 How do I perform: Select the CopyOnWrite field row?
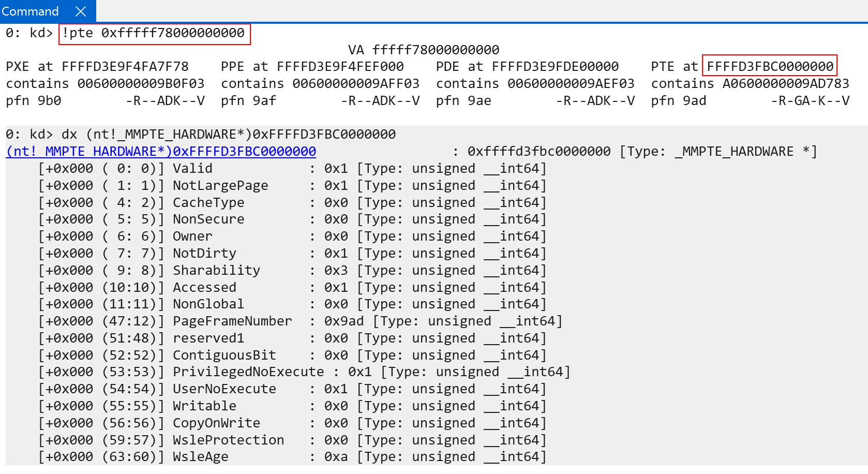click(216, 423)
